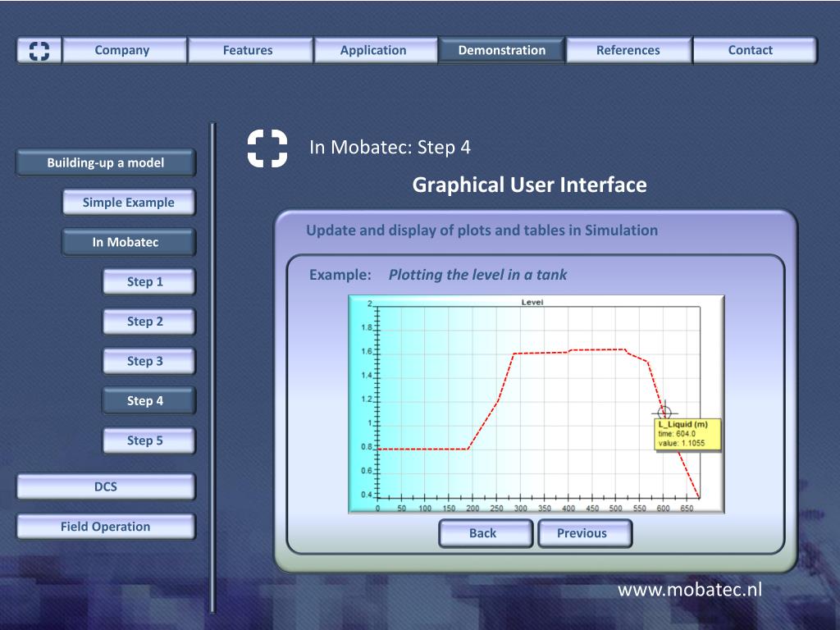Viewport: 840px width, 630px height.
Task: Jump to Step 2
Action: [x=149, y=322]
